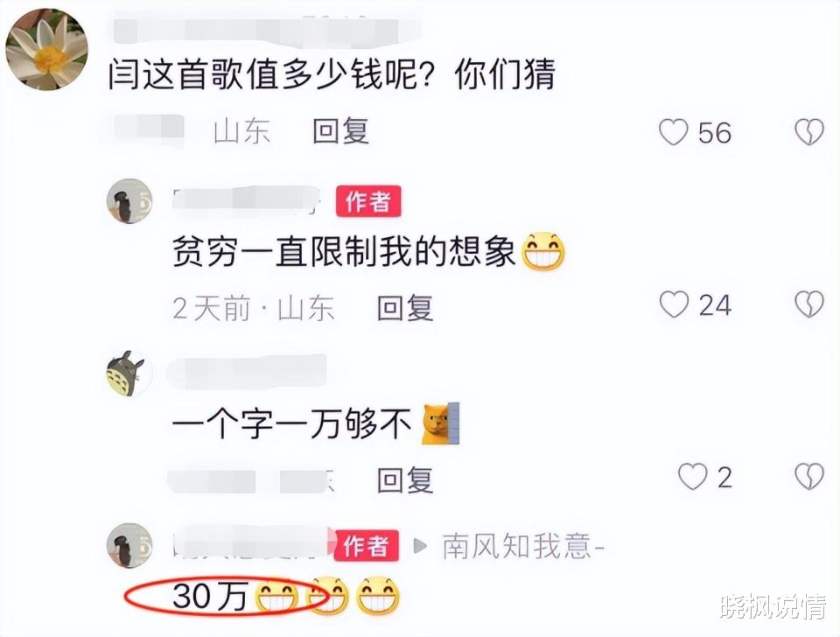
Task: Reply to author's 贫穷 comment via 回复
Action: coord(405,307)
